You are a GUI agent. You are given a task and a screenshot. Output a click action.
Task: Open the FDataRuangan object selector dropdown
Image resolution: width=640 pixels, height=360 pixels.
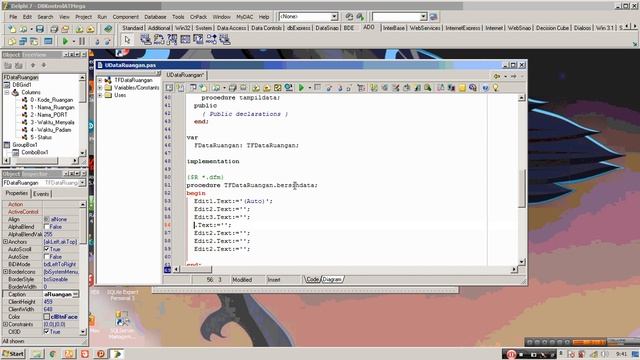tap(82, 183)
